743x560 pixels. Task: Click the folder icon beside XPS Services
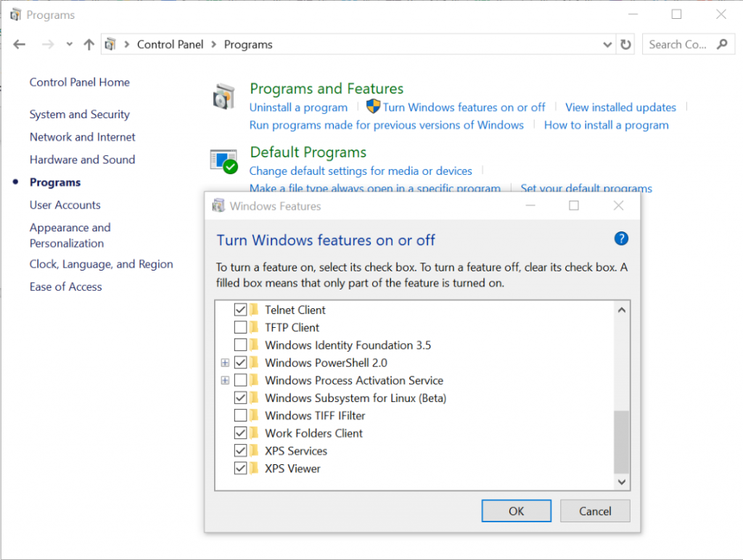254,450
